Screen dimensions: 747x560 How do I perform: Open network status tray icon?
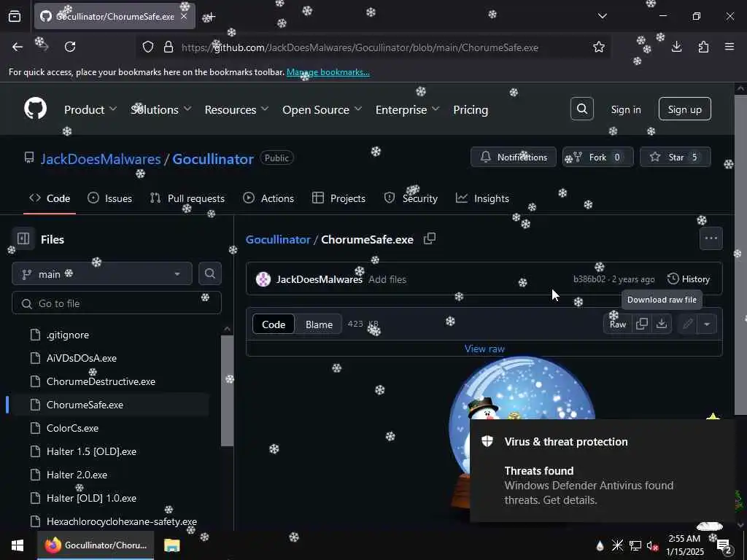[x=635, y=545]
